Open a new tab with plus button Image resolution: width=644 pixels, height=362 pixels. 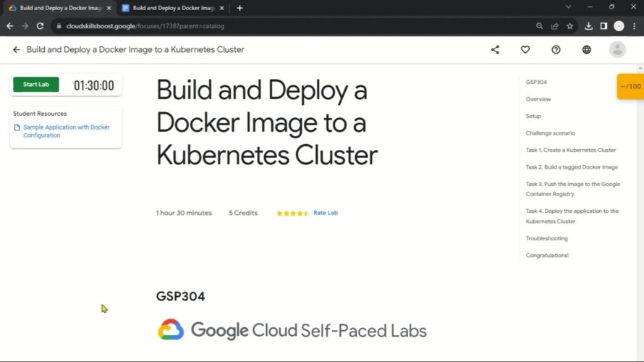click(x=240, y=8)
